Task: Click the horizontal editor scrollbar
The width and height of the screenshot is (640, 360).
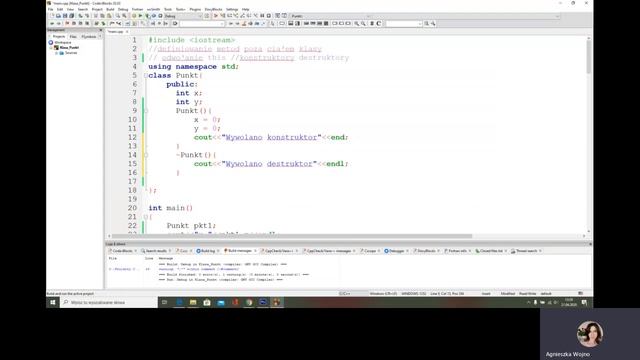Action: point(347,236)
